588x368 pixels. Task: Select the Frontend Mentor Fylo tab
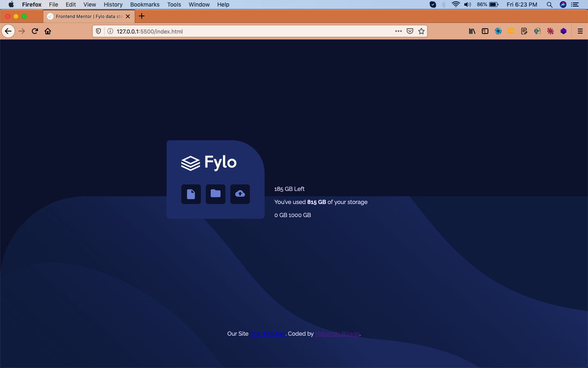[x=89, y=16]
